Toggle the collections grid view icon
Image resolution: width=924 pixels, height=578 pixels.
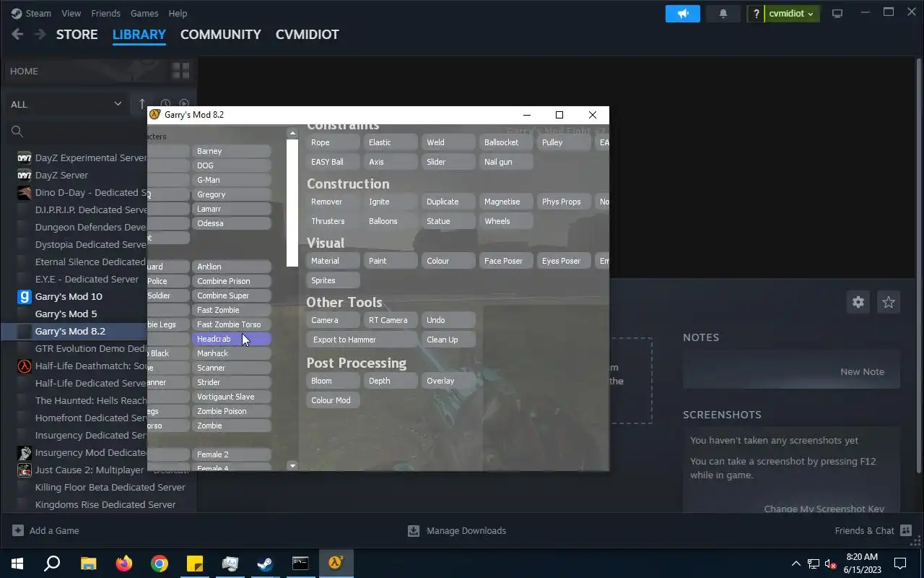(x=180, y=71)
